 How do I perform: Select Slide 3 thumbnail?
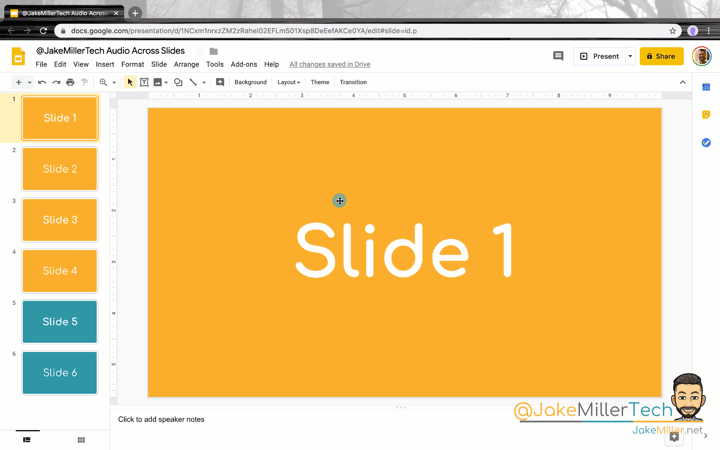(x=60, y=220)
